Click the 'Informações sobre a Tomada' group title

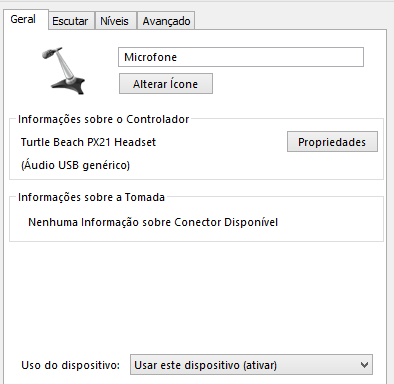point(91,197)
